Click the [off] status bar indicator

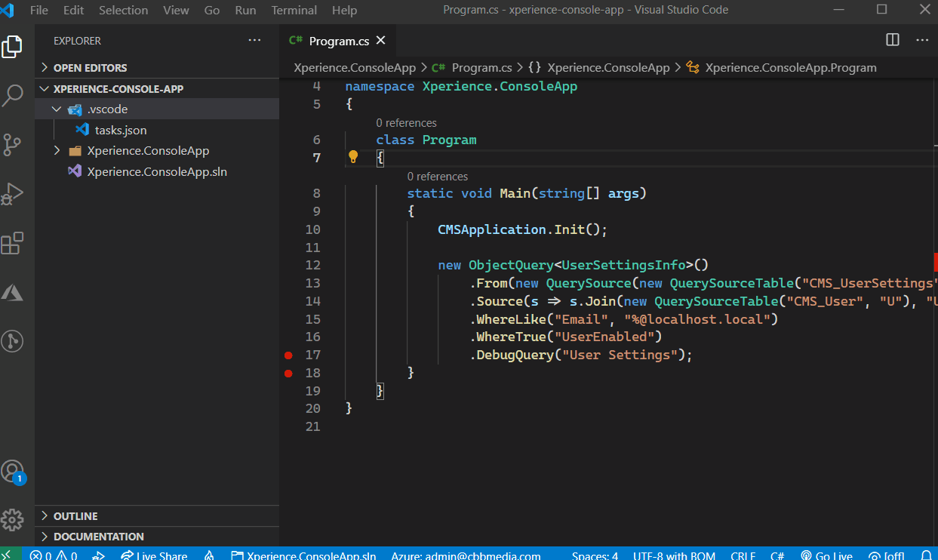click(x=886, y=555)
